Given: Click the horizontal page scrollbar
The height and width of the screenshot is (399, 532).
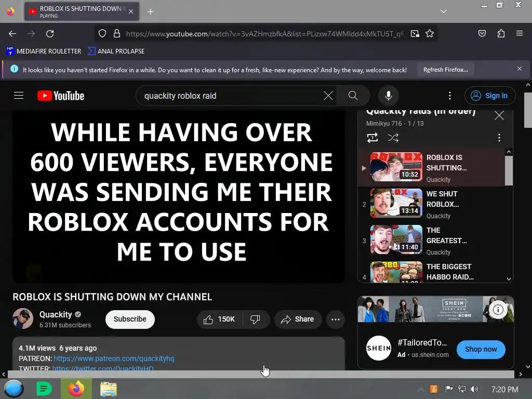Looking at the screenshot, I should 261,374.
